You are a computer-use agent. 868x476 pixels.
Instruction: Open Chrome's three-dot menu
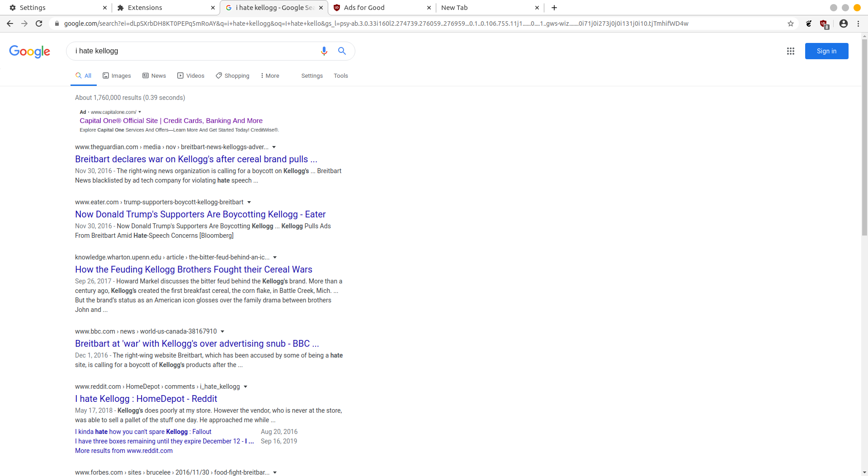tap(858, 24)
